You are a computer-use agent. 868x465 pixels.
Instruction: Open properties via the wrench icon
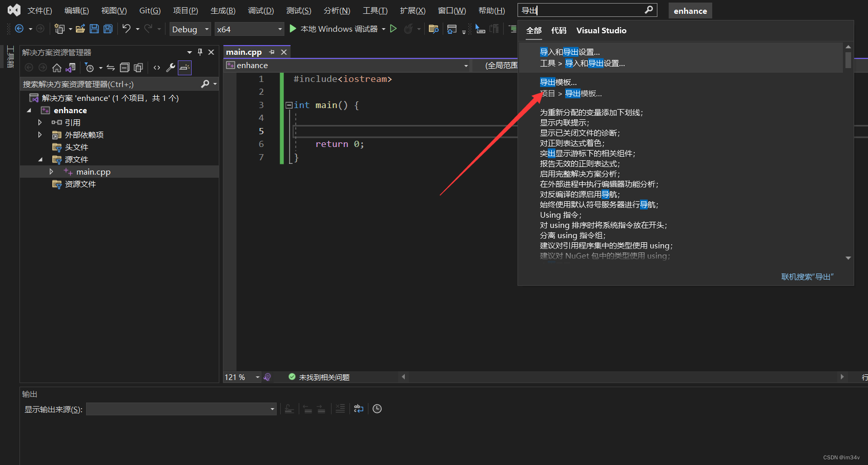click(171, 68)
